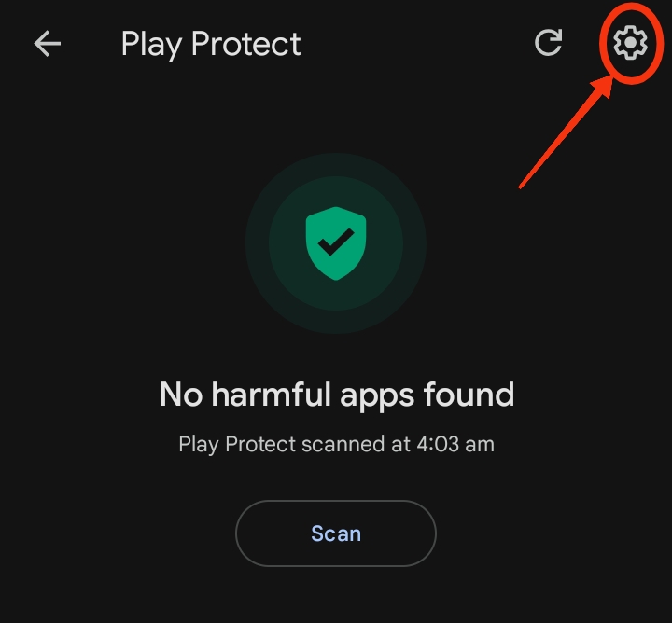Click the Scan button
Viewport: 672px width, 623px height.
pyautogui.click(x=336, y=533)
